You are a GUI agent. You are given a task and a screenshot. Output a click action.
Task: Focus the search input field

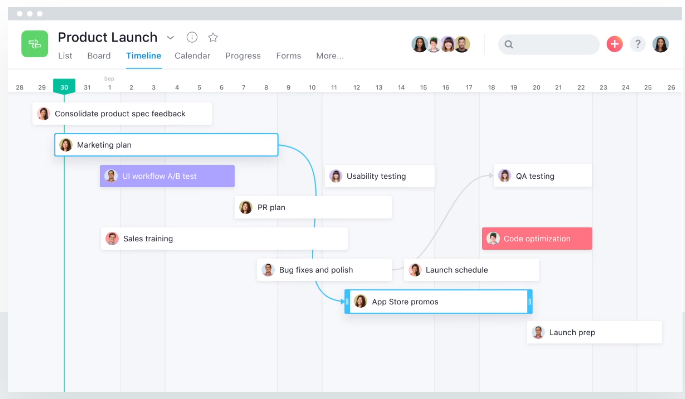(549, 44)
